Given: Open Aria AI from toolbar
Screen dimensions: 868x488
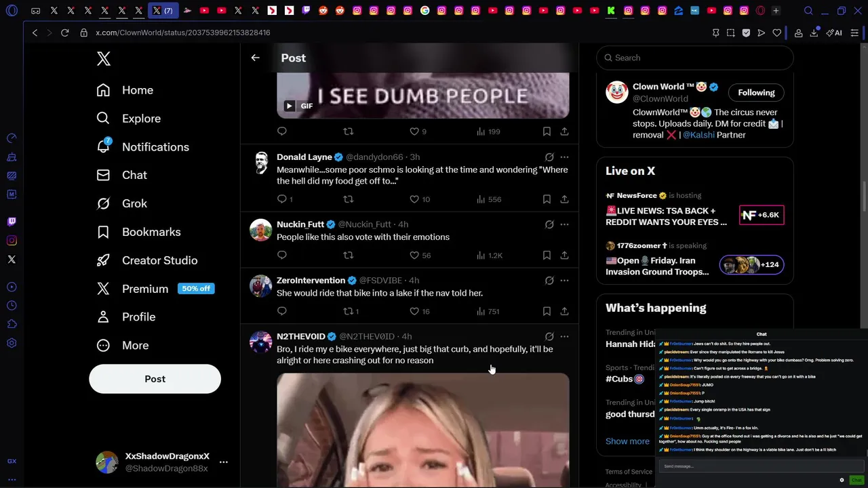Looking at the screenshot, I should 834,33.
